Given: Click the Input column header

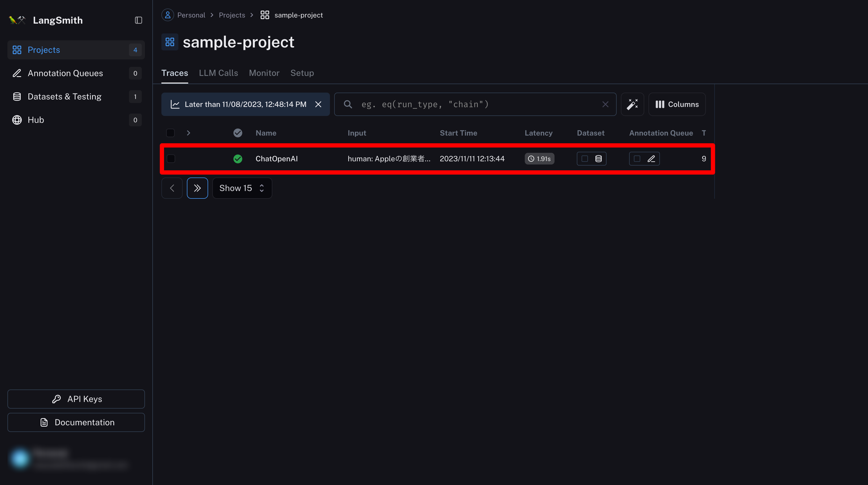Looking at the screenshot, I should tap(357, 133).
